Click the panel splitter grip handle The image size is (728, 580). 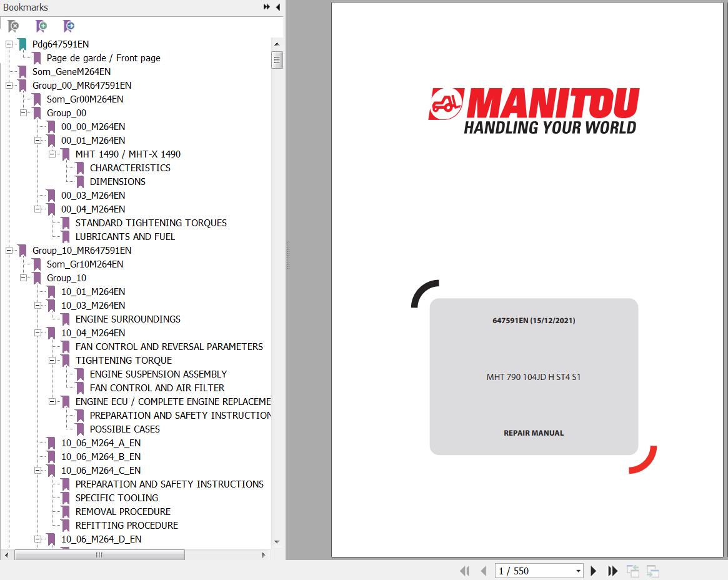288,256
